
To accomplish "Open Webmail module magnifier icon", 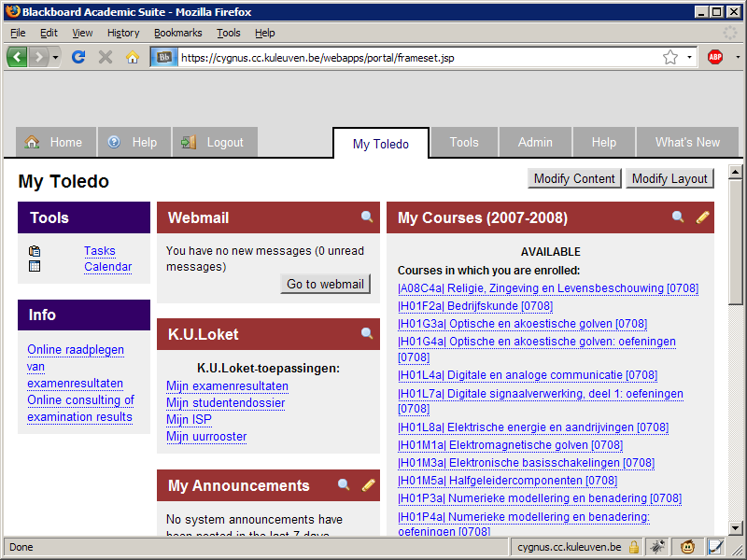I will pyautogui.click(x=368, y=217).
